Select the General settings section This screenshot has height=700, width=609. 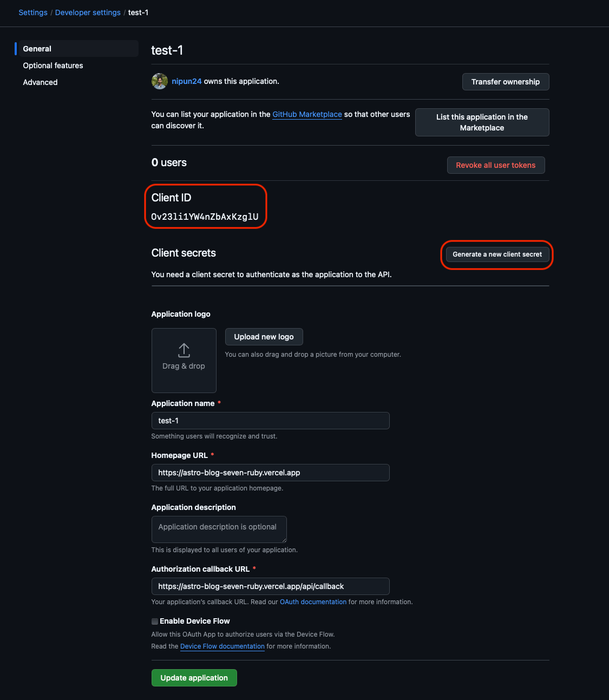(37, 48)
